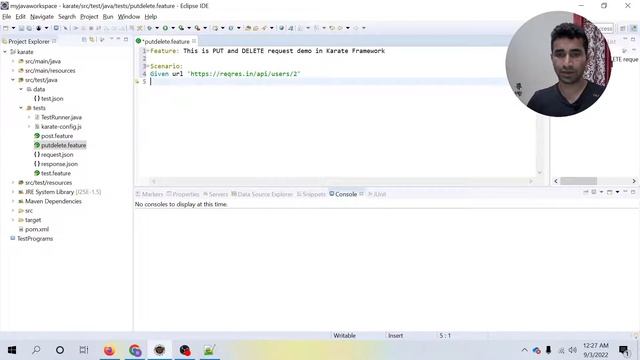Open Firefox from the taskbar

point(109,350)
